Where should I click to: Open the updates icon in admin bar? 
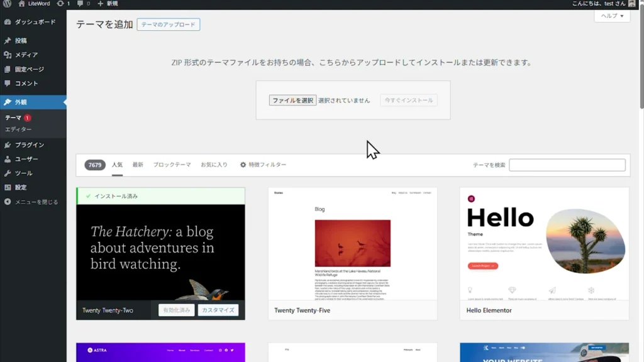click(60, 4)
